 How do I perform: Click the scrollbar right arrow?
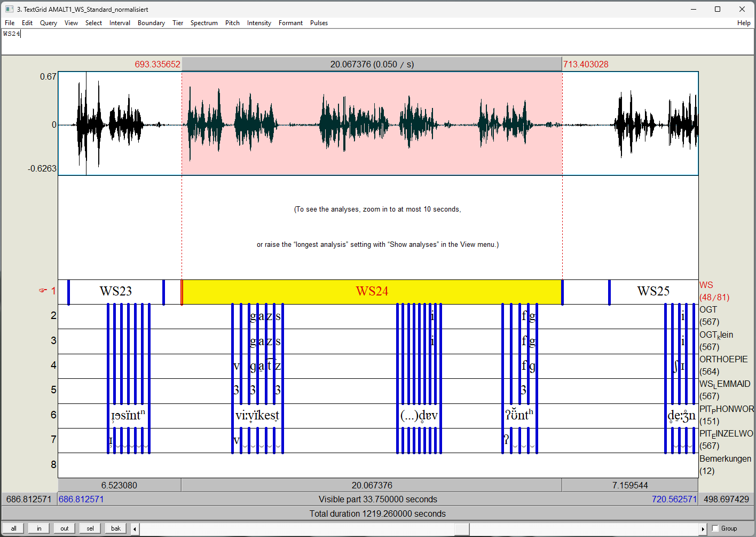pyautogui.click(x=703, y=528)
